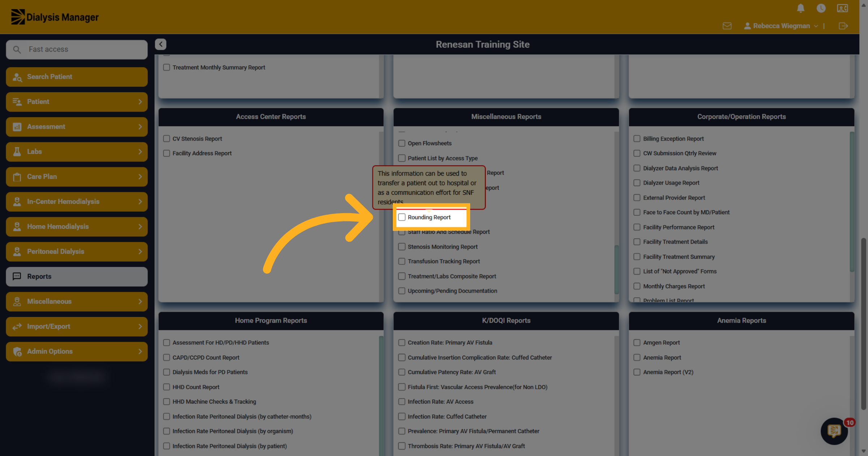
Task: Check Creation Rate: Primary AV Fistula
Action: (x=402, y=343)
